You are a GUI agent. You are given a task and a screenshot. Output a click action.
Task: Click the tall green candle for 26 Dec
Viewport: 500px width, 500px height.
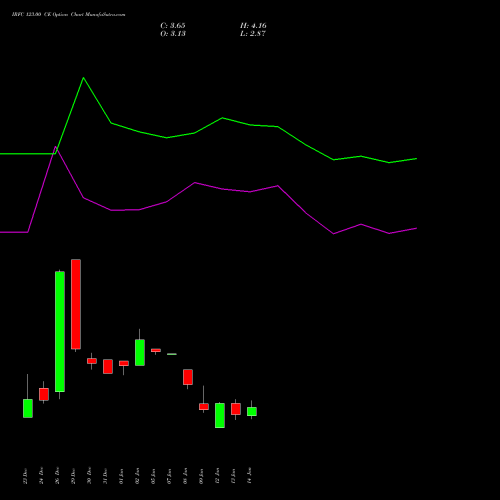tap(60, 332)
